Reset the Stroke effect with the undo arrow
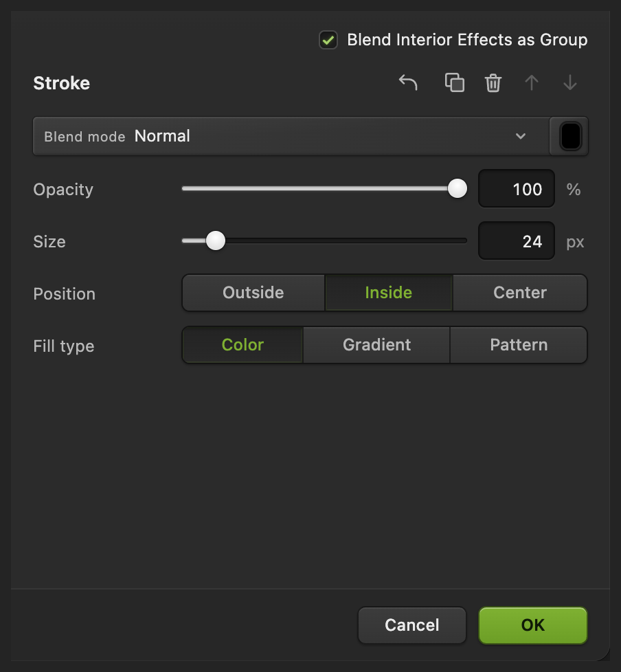This screenshot has width=621, height=672. [408, 82]
